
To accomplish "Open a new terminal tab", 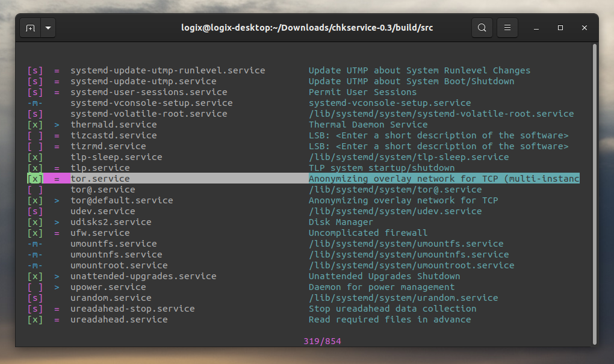I will (x=29, y=28).
